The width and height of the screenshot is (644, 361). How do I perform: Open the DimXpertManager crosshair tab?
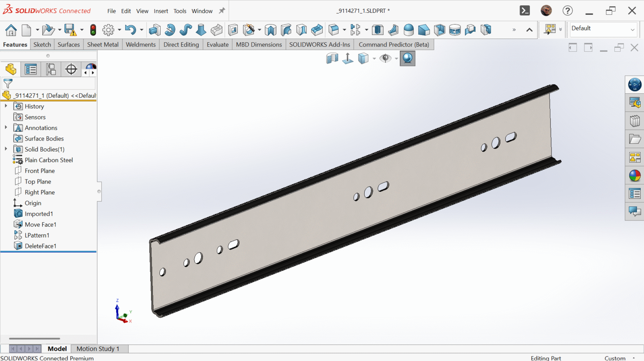71,69
